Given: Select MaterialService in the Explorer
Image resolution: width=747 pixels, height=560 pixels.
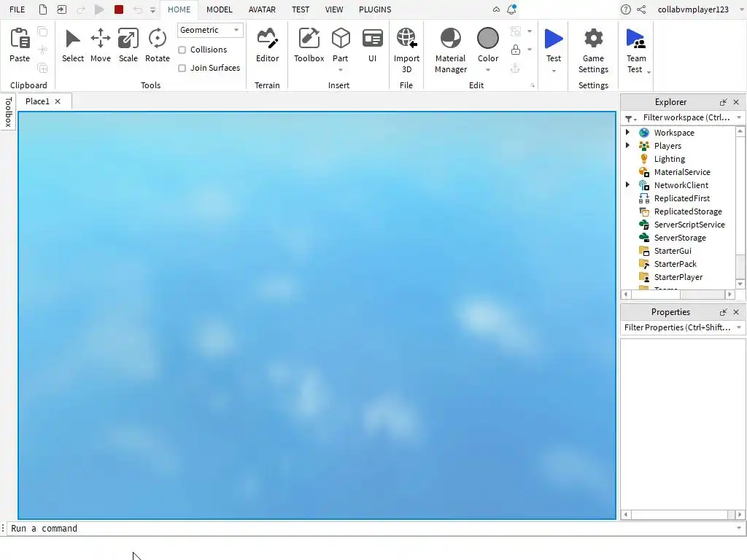Looking at the screenshot, I should pos(682,172).
